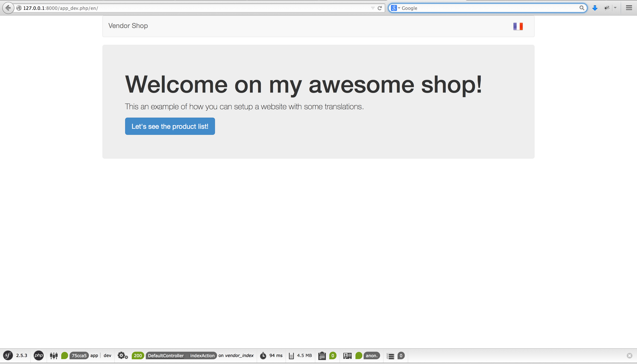
Task: Open the URL history dropdown arrow
Action: pyautogui.click(x=373, y=8)
